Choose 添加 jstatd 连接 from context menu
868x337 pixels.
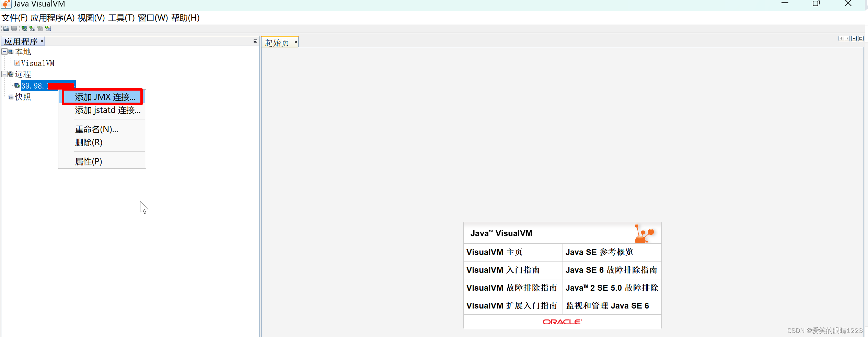[x=102, y=110]
